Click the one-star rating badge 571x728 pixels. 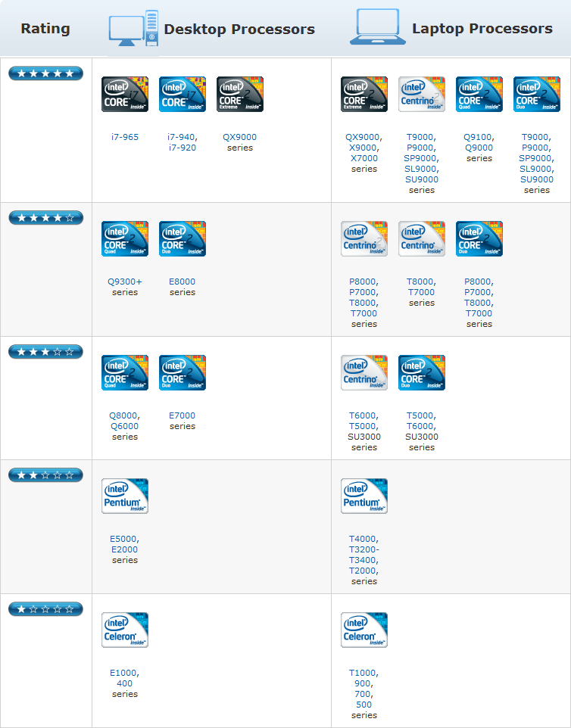(45, 609)
